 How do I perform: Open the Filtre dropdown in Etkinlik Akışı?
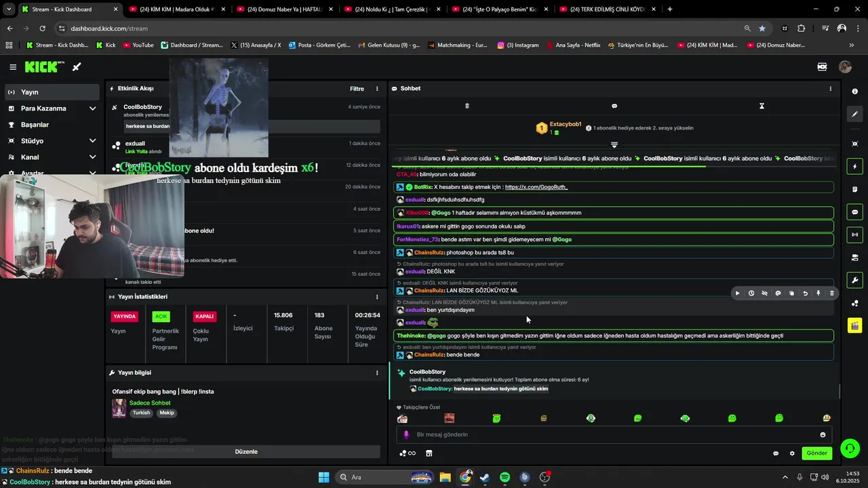tap(357, 89)
